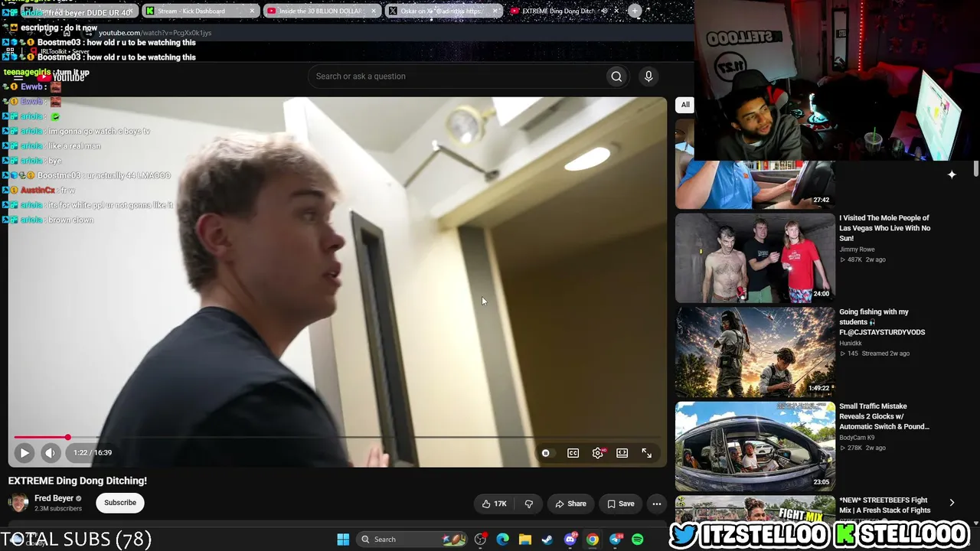Save the video to a playlist
The width and height of the screenshot is (980, 551).
[x=620, y=504]
